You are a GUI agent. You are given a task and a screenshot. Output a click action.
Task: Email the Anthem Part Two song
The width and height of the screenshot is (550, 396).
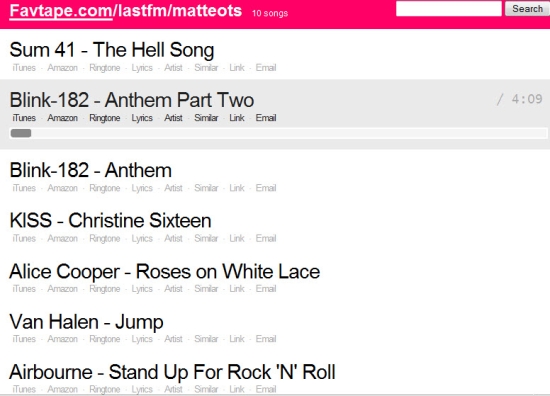click(266, 118)
